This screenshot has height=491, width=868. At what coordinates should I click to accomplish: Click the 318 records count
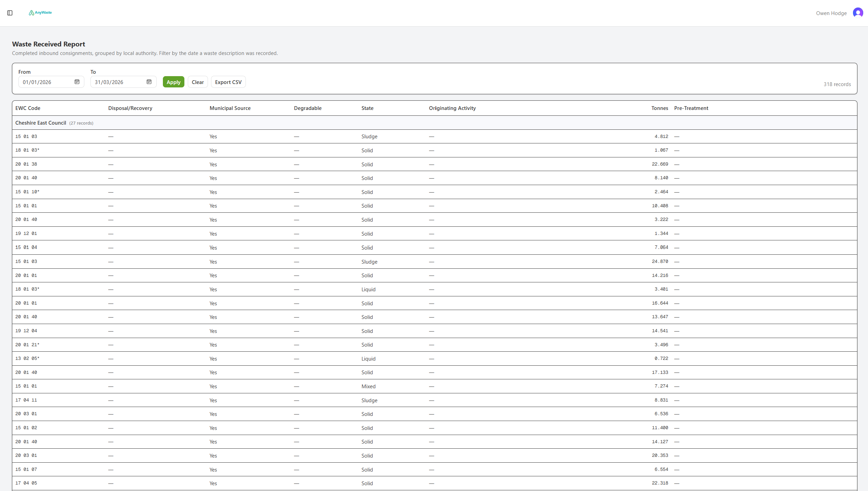point(837,84)
